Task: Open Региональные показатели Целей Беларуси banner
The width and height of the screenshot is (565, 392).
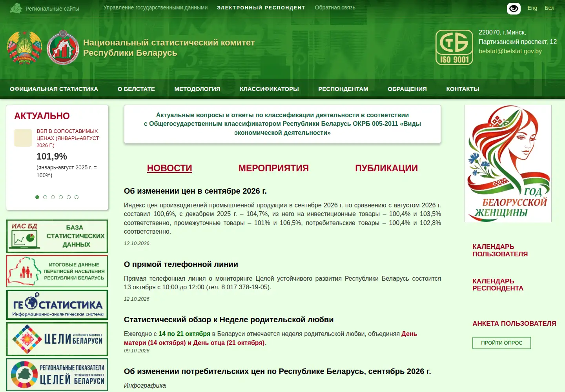Action: pos(57,375)
